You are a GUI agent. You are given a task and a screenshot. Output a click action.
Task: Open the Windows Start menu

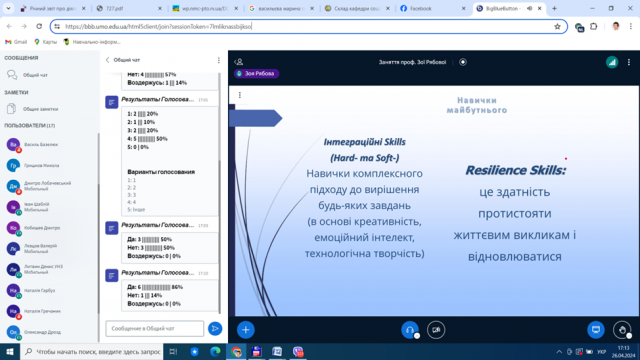coord(10,351)
